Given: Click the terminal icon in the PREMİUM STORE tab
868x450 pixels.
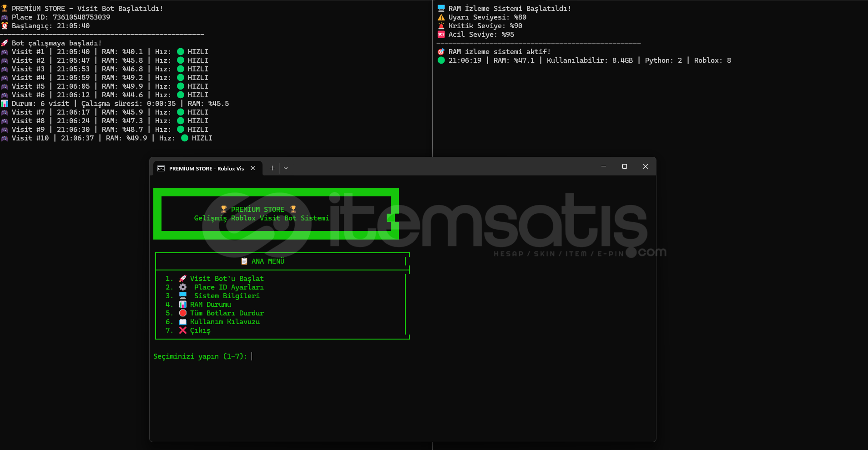Looking at the screenshot, I should [x=161, y=169].
